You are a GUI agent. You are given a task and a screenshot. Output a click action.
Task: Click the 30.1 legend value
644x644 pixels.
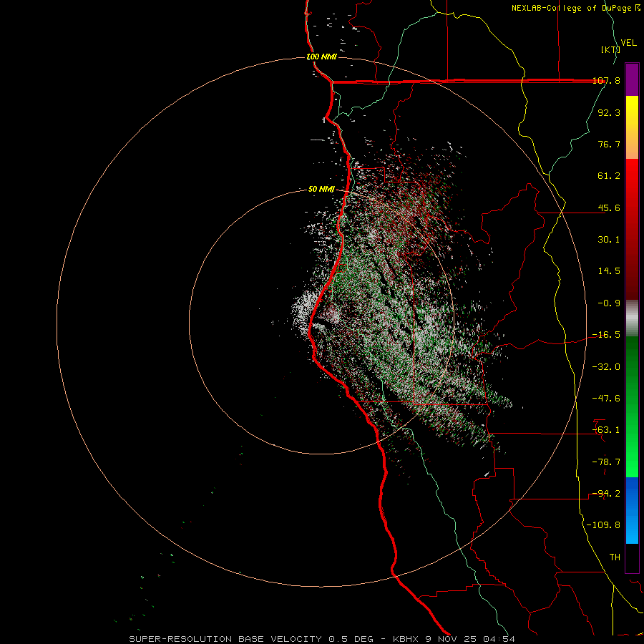point(609,240)
